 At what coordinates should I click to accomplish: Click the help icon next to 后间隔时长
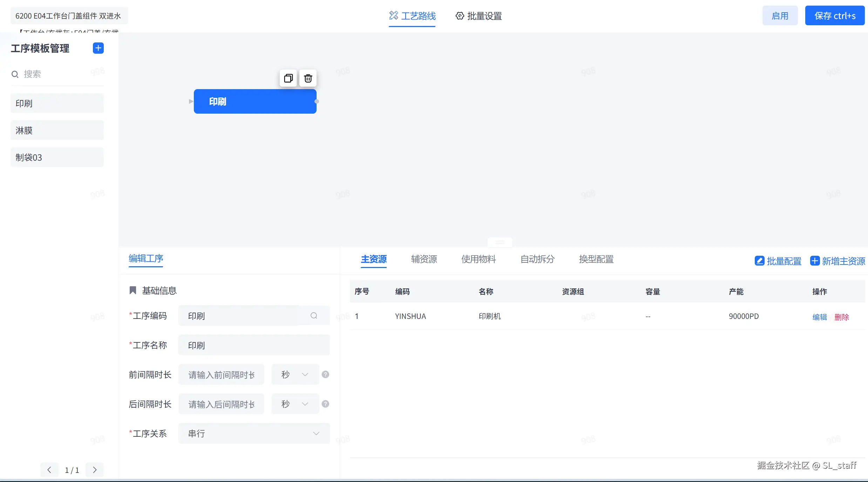click(325, 404)
